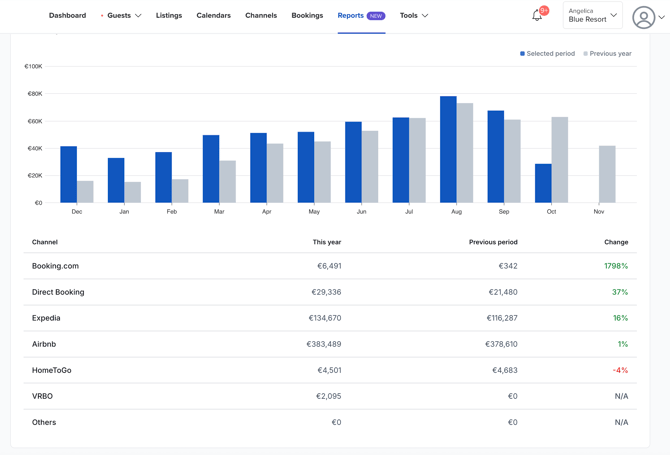Screen dimensions: 670x455
Task: Click the -4% change value for HomeToGo
Action: point(620,370)
